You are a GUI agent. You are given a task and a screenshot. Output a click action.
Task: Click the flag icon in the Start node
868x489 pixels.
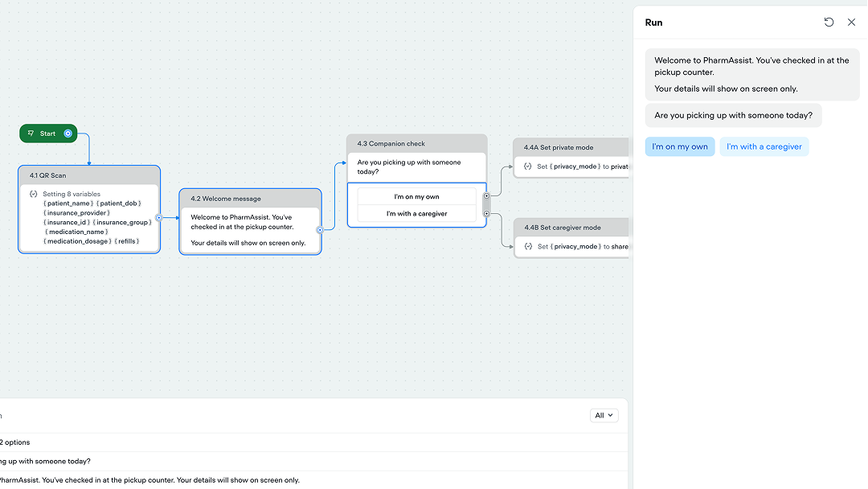[x=31, y=134]
